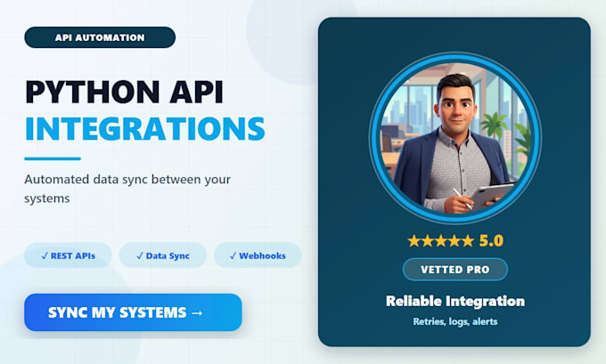Click the REST APIs feature pill
The height and width of the screenshot is (364, 606).
click(x=68, y=255)
